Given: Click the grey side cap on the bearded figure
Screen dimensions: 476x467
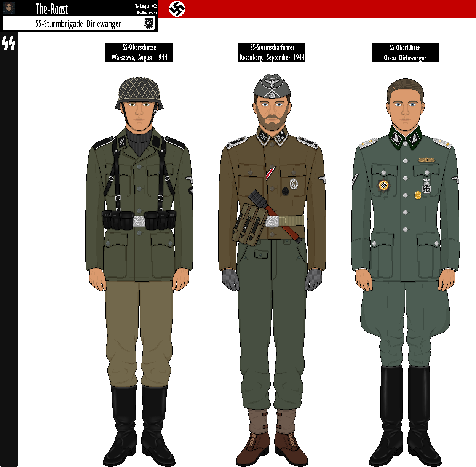Looking at the screenshot, I should (x=272, y=86).
